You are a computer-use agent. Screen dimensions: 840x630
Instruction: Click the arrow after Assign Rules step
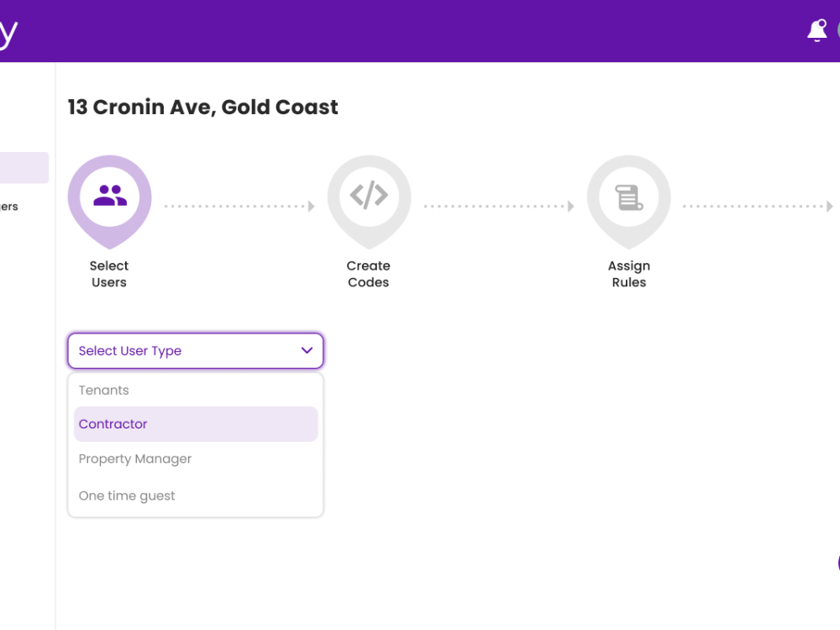(x=758, y=207)
